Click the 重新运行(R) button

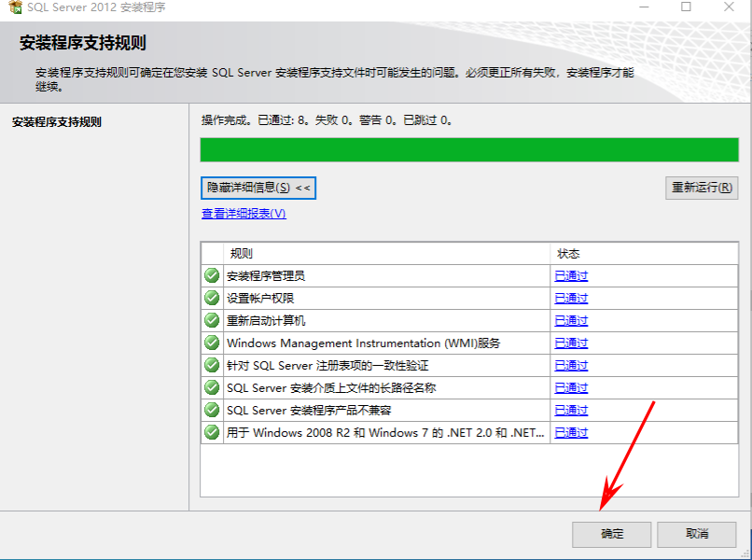(x=702, y=188)
